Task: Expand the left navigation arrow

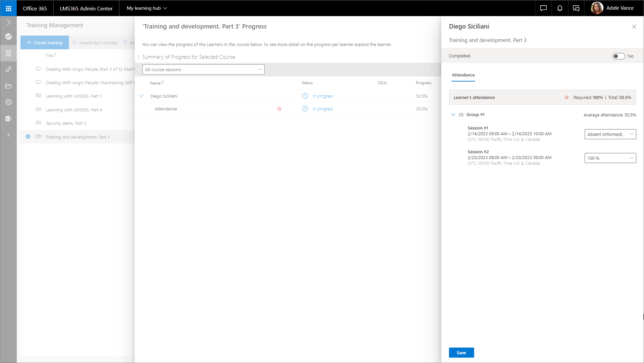Action: (x=8, y=22)
